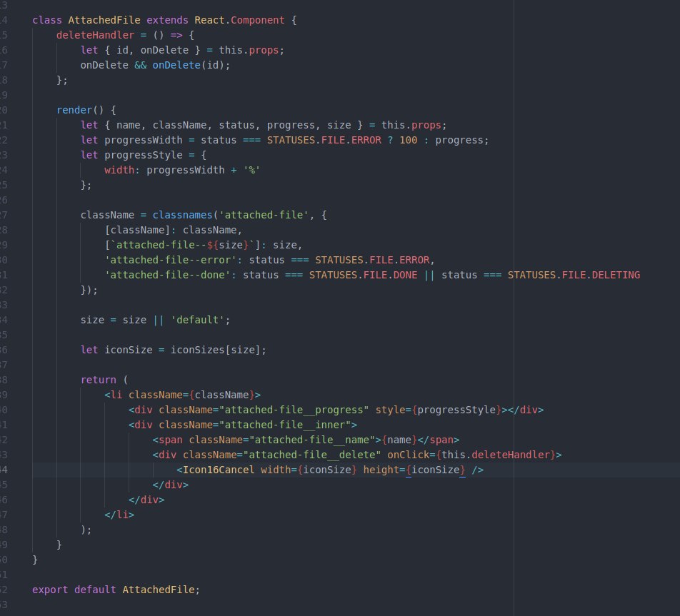Image resolution: width=680 pixels, height=616 pixels.
Task: Click the 'width' object key
Action: click(x=119, y=170)
